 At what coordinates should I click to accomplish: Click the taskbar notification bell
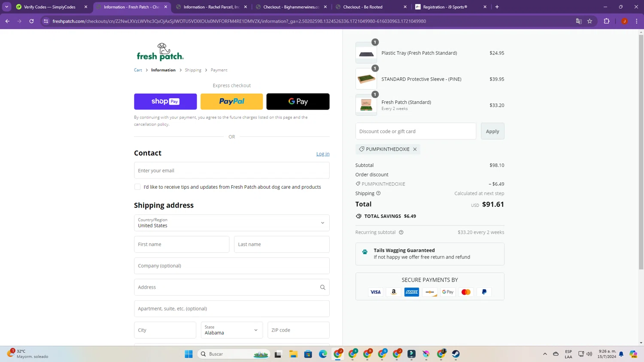pos(621,354)
